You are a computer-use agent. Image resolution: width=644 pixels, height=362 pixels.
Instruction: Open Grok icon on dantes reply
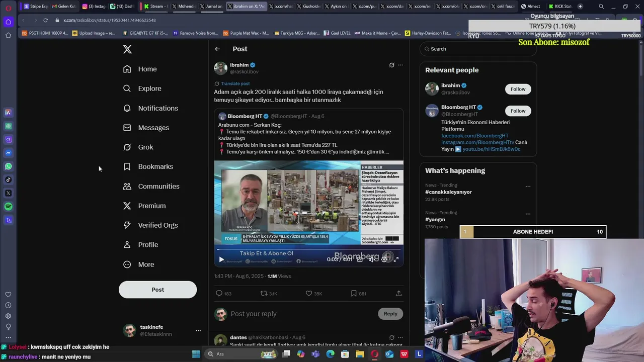(x=391, y=337)
